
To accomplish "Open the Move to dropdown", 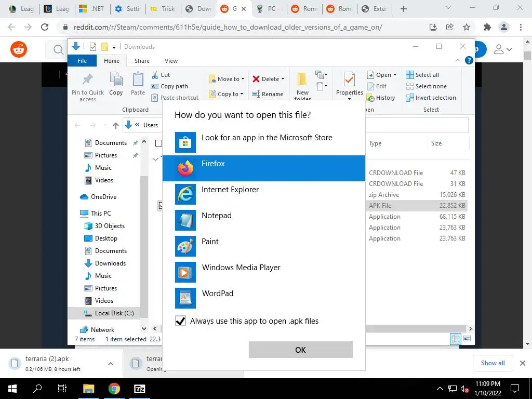I will coord(227,79).
